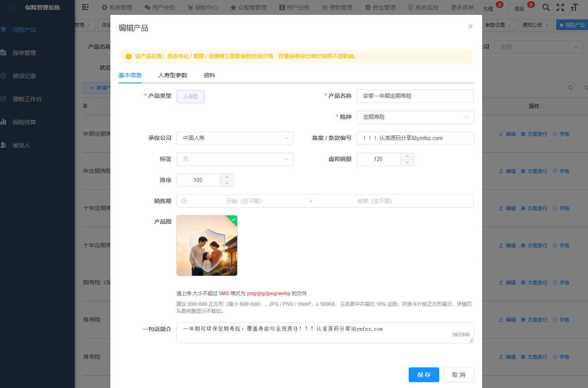This screenshot has height=388, width=588.
Task: Toggle fullscreen with the expand icon
Action: pyautogui.click(x=560, y=7)
